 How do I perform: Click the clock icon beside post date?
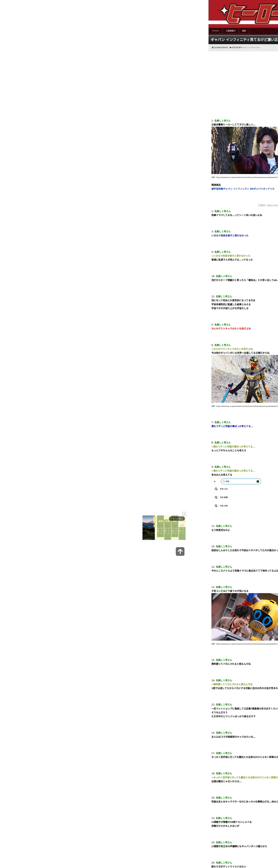pos(213,47)
